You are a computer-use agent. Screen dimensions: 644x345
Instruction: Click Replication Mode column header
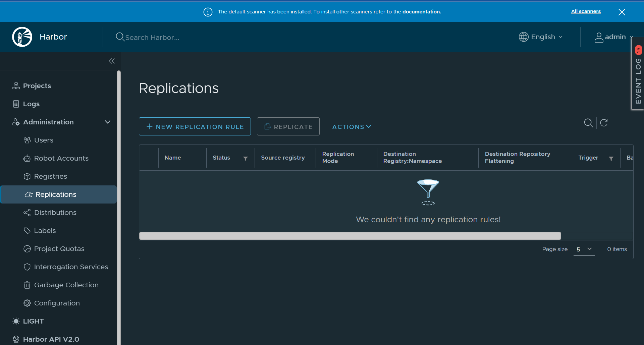[x=338, y=158]
